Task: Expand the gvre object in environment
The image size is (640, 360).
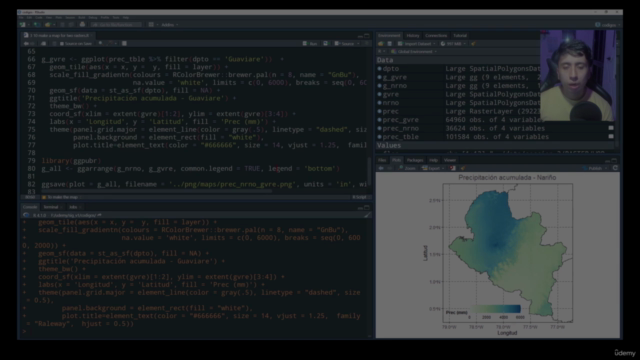Action: (380, 95)
